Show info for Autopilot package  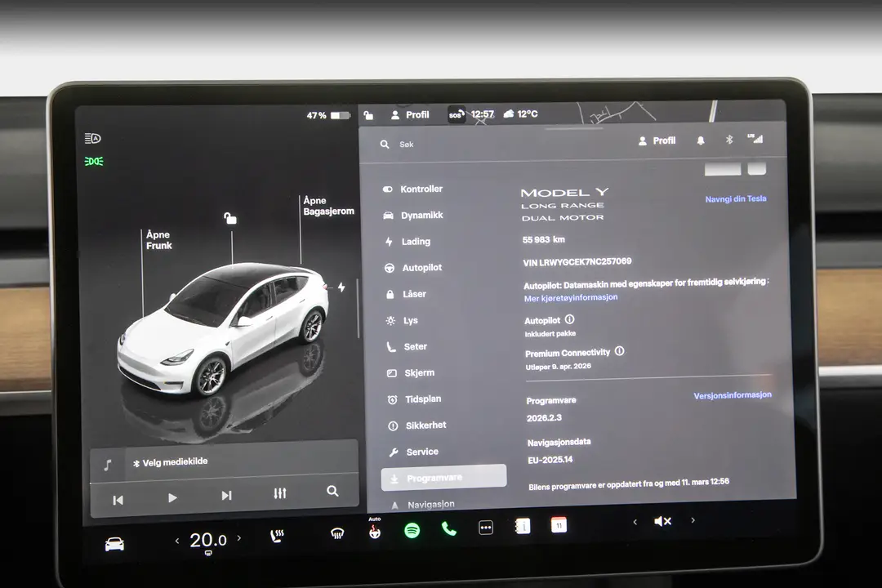pos(570,319)
